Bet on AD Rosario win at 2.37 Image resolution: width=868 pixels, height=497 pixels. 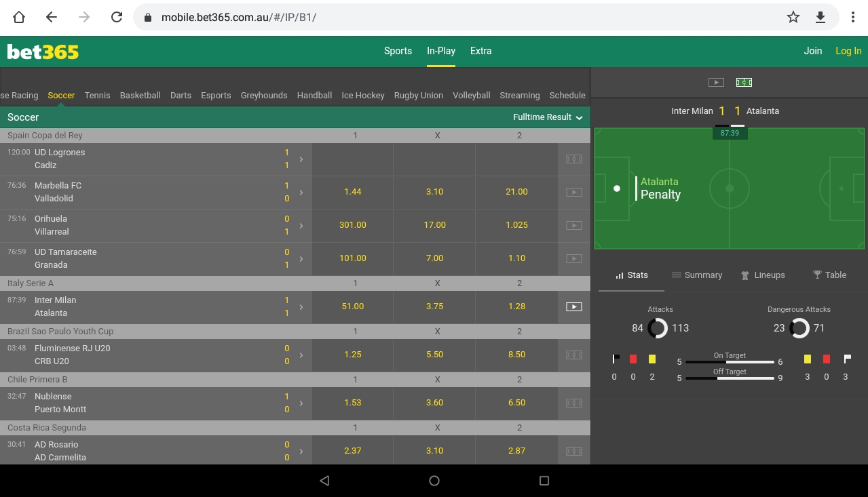coord(353,452)
